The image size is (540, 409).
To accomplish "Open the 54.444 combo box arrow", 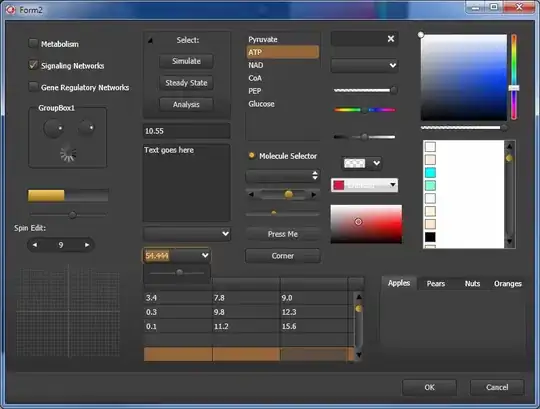I will (x=205, y=255).
